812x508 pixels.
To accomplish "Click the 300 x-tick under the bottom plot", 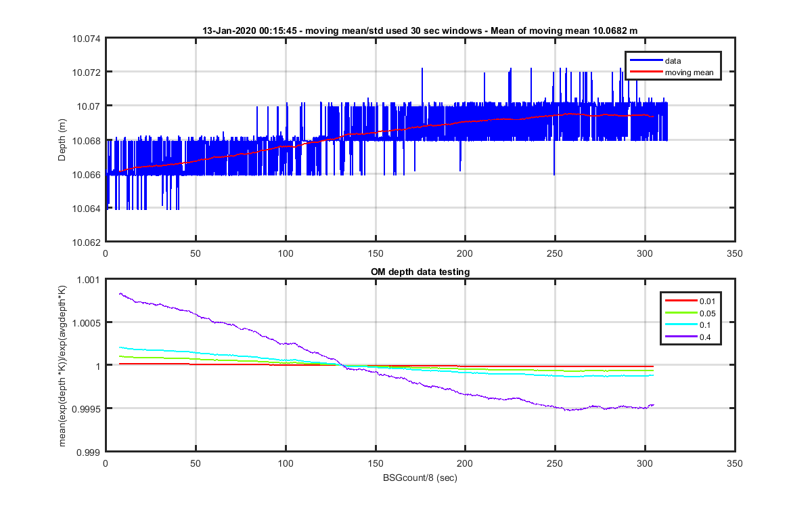I will coord(645,463).
